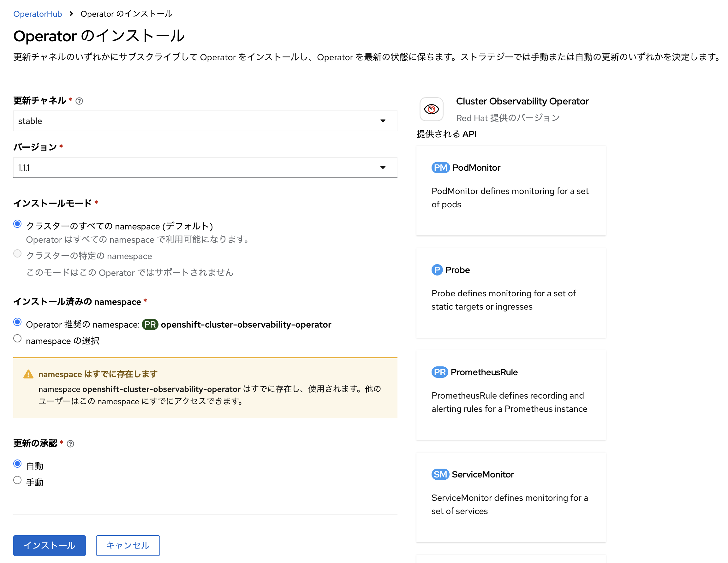This screenshot has height=563, width=728.
Task: Open the stable update channel dropdown
Action: pyautogui.click(x=205, y=121)
